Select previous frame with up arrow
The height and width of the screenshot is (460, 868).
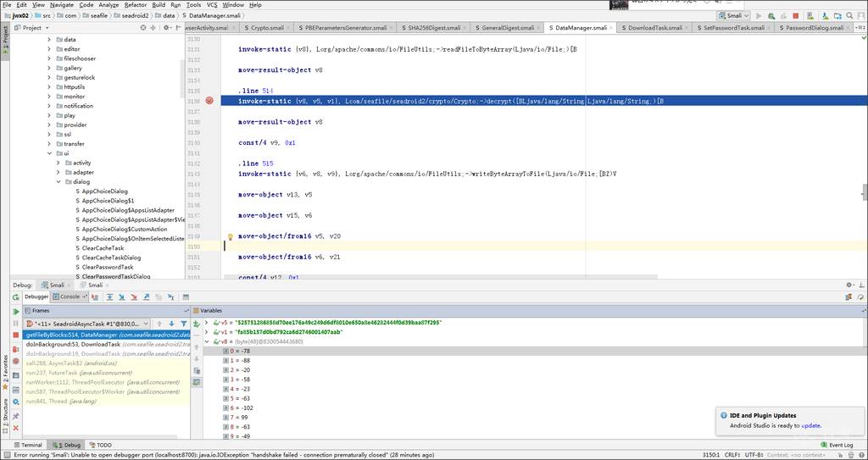tap(159, 324)
